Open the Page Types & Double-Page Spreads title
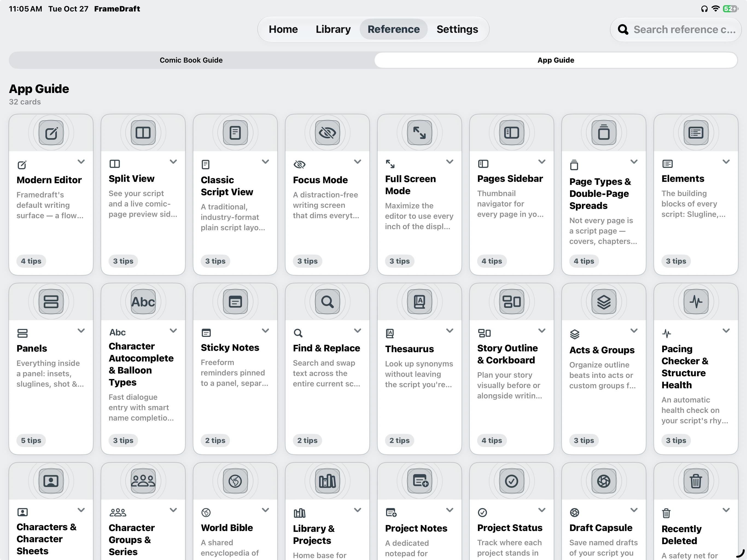The width and height of the screenshot is (747, 560). coord(600,194)
